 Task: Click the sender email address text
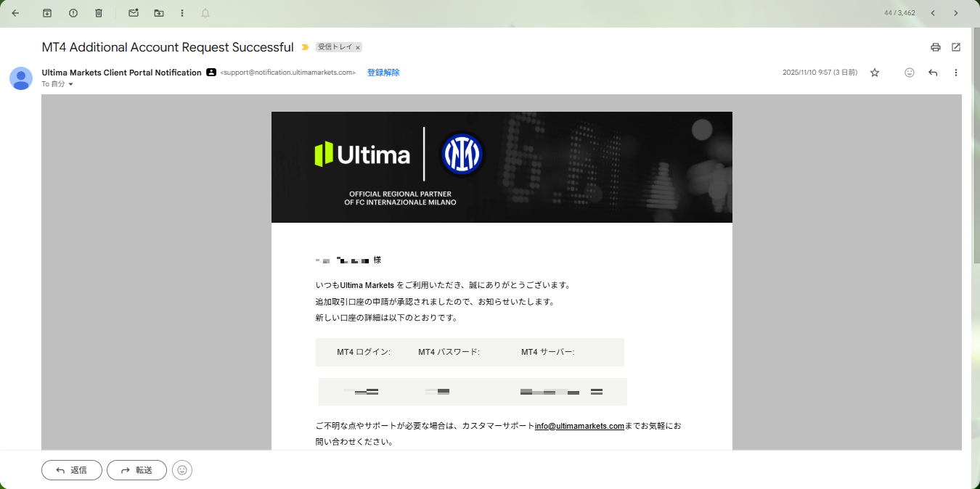pos(287,73)
